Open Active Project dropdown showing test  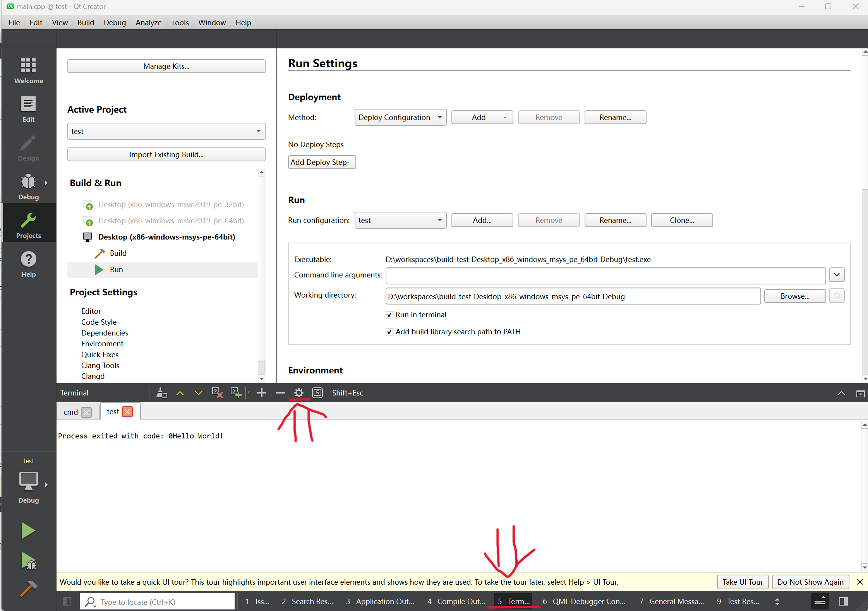pos(166,131)
